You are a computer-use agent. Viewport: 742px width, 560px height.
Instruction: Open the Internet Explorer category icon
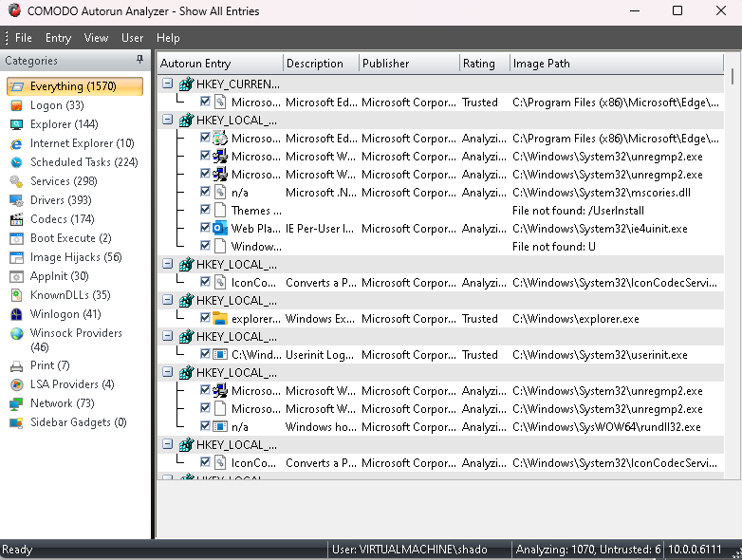click(16, 143)
